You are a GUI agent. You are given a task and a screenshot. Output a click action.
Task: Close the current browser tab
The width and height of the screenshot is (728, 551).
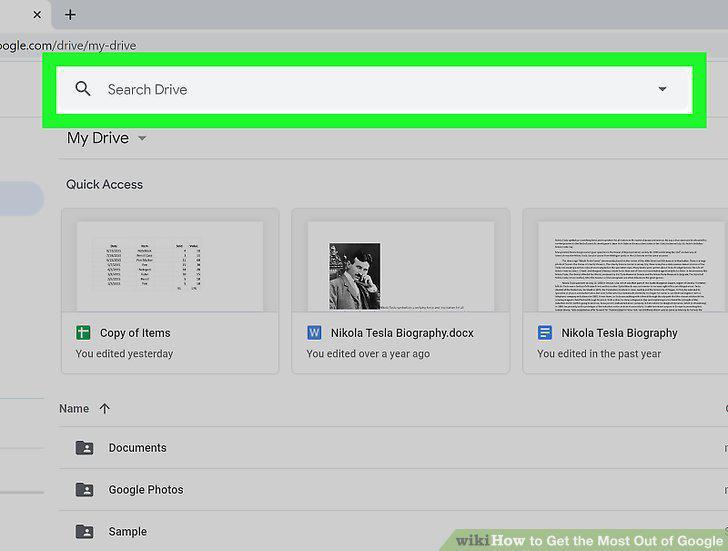37,15
